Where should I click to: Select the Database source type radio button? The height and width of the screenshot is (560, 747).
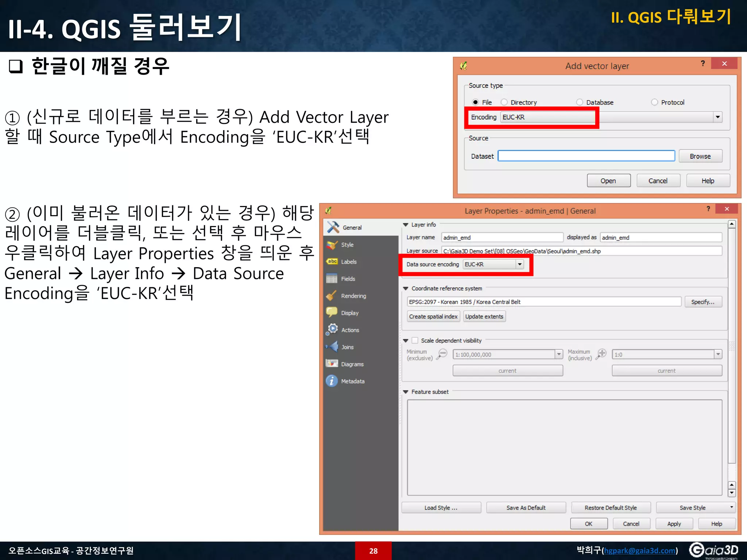(x=580, y=102)
